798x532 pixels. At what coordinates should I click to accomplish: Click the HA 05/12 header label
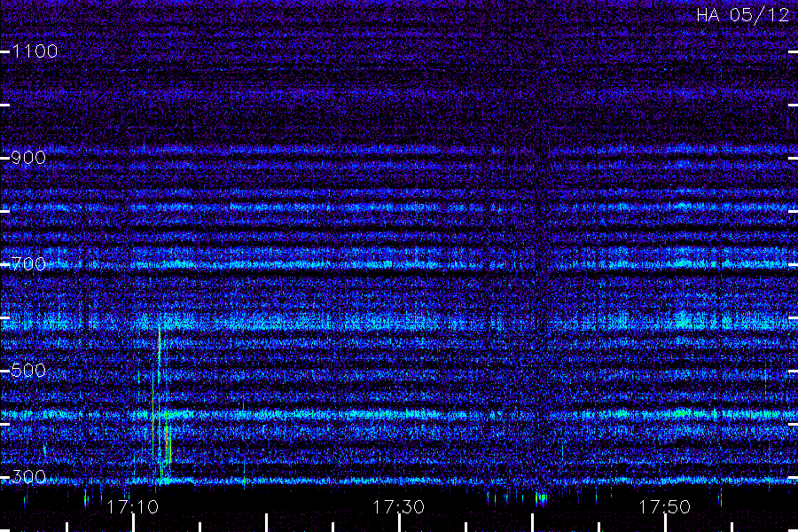tap(742, 15)
